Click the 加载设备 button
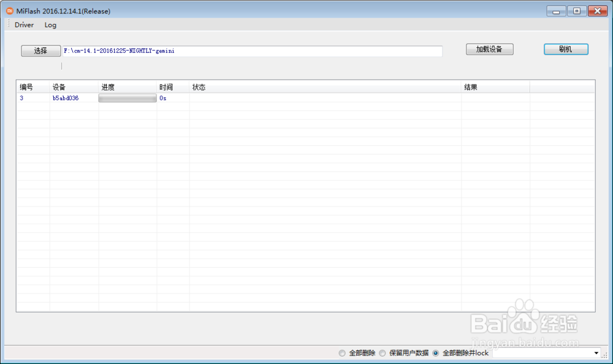Viewport: 613px width, 364px height. coord(489,49)
